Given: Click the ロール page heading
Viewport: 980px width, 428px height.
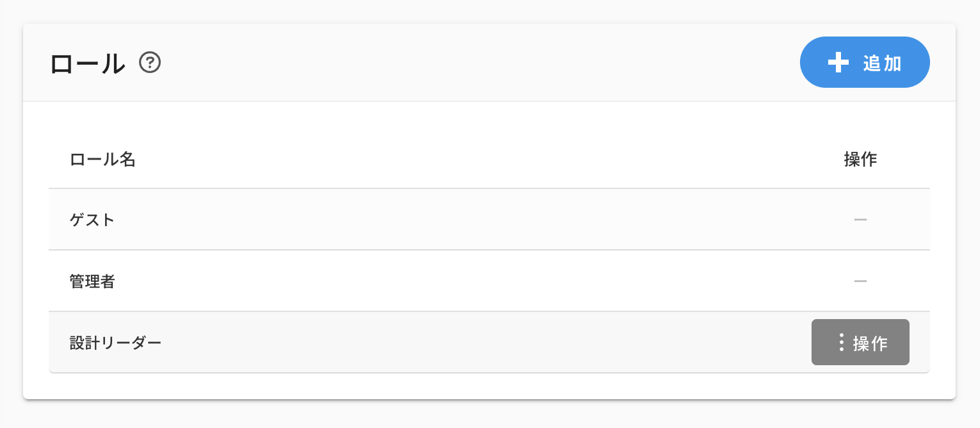Looking at the screenshot, I should pos(87,63).
